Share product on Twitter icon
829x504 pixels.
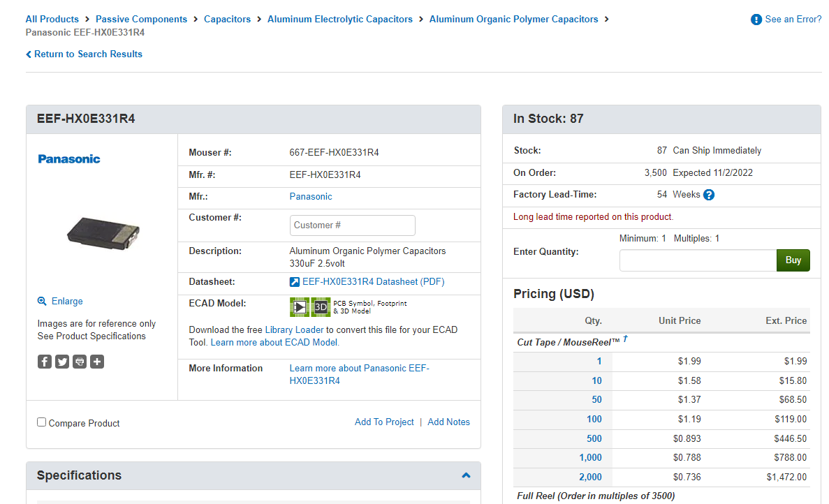[62, 362]
